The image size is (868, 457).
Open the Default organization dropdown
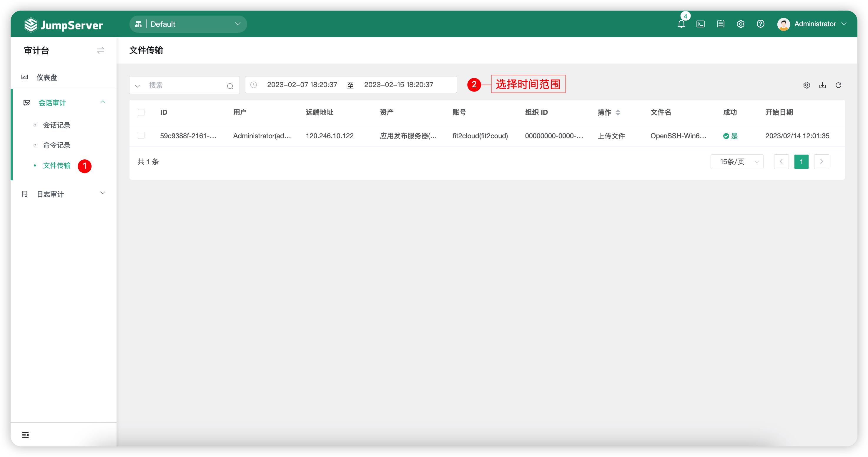(188, 24)
